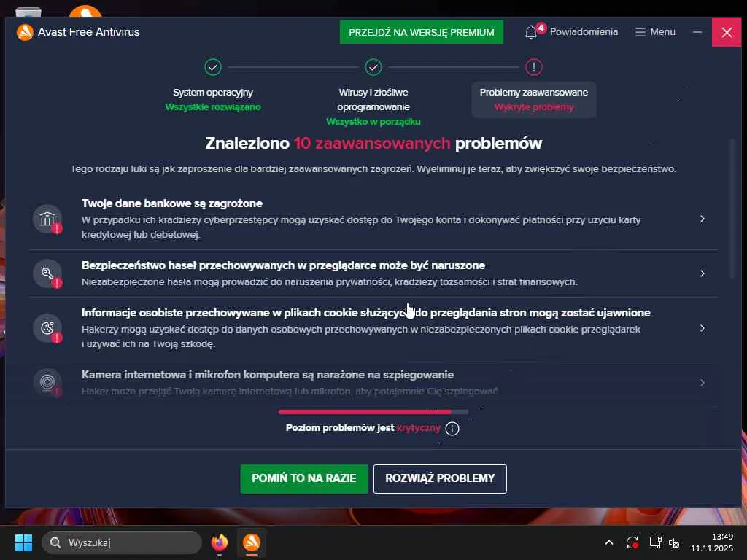Expand the bank data threat details
Image resolution: width=747 pixels, height=560 pixels.
click(x=703, y=219)
